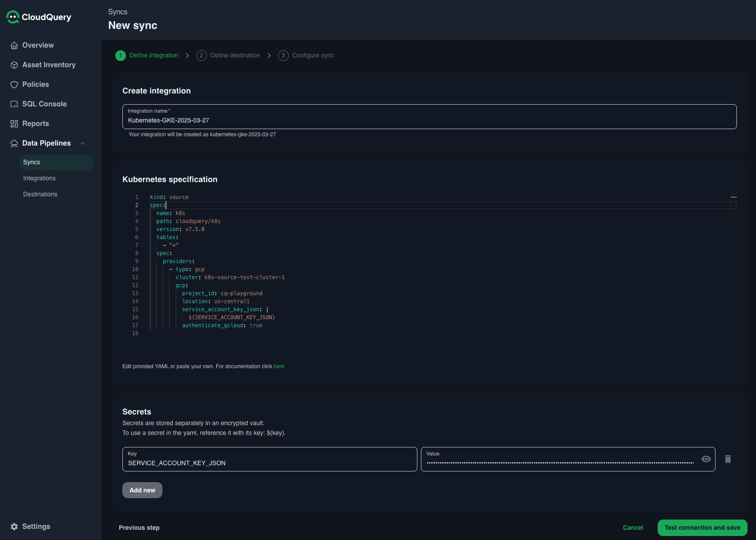756x540 pixels.
Task: Collapse the Data Pipelines menu chevron
Action: tap(83, 143)
